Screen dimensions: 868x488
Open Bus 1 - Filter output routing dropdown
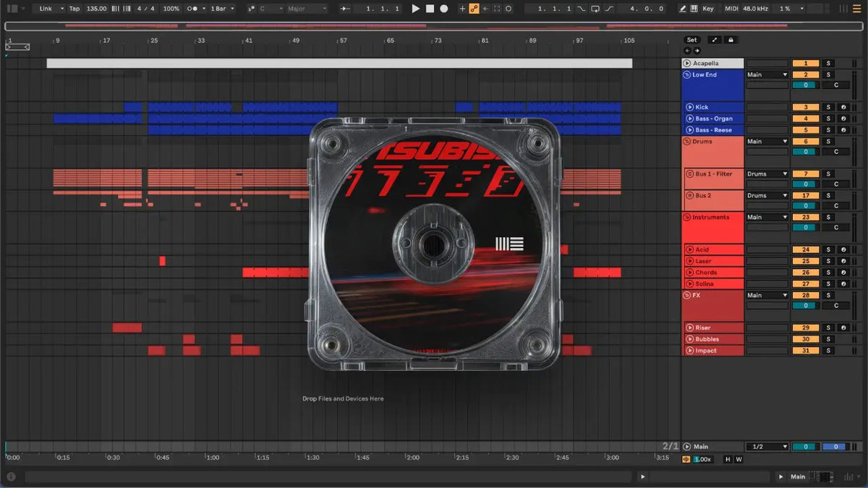click(767, 174)
